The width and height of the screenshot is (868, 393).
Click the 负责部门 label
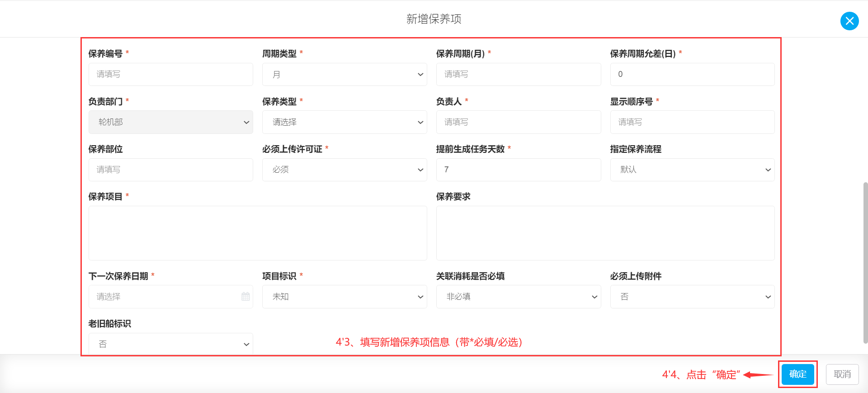pyautogui.click(x=105, y=101)
